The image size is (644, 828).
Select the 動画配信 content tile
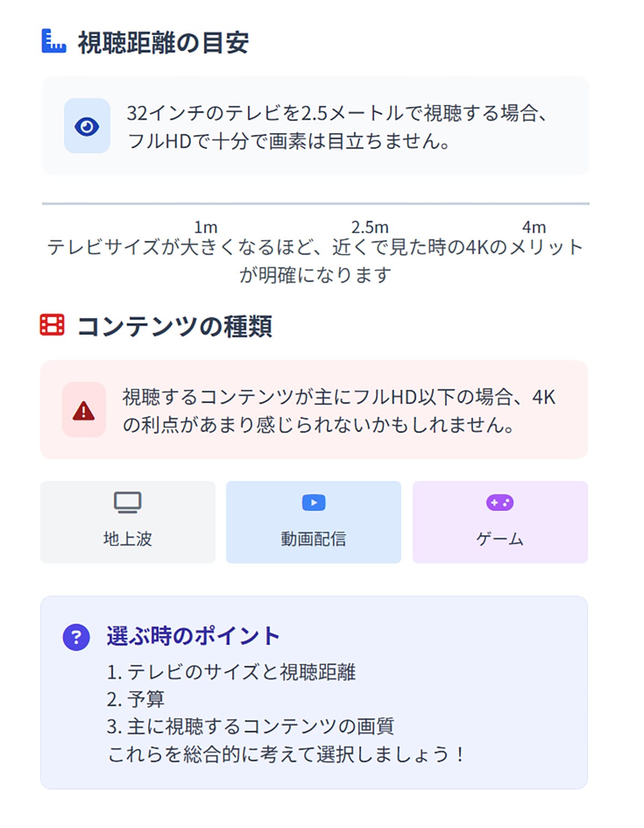(313, 522)
